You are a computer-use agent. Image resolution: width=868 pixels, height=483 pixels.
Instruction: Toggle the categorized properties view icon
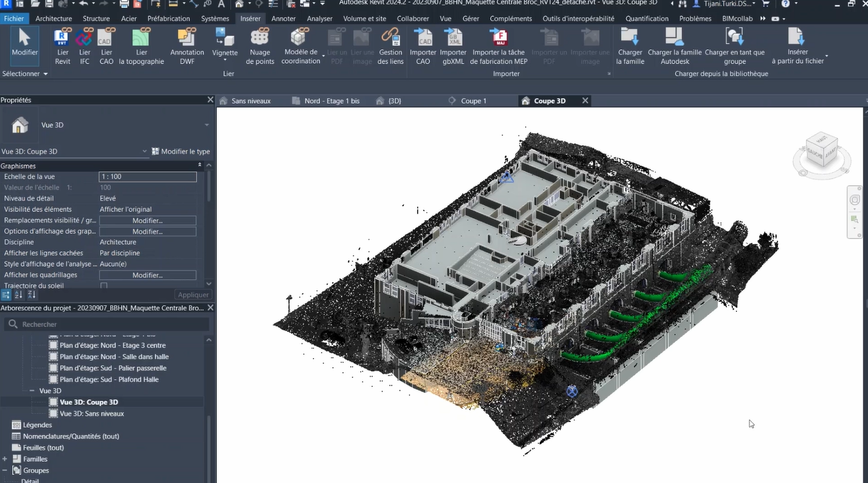tap(6, 295)
